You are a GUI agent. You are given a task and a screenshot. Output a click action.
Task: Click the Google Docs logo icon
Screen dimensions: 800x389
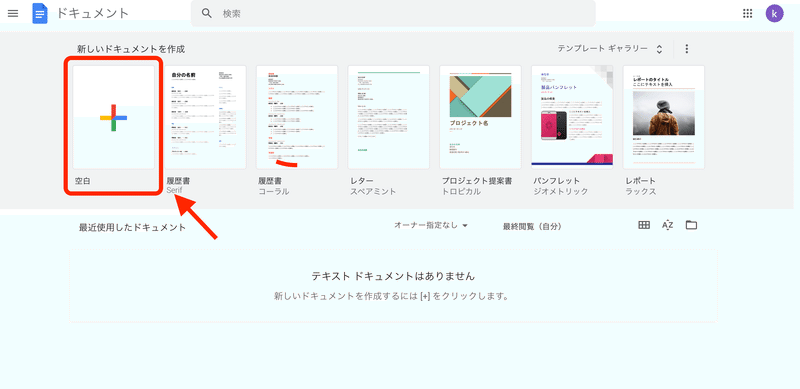40,13
